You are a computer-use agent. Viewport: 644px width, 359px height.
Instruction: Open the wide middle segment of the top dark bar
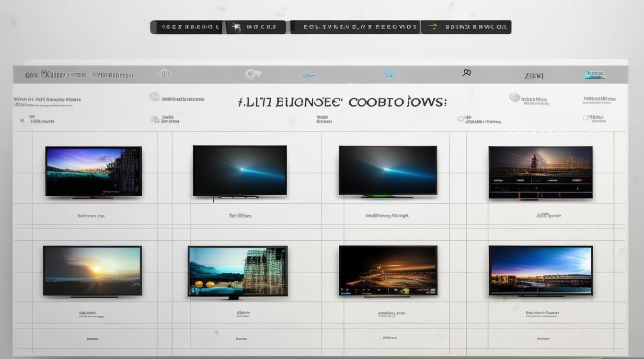coord(355,27)
